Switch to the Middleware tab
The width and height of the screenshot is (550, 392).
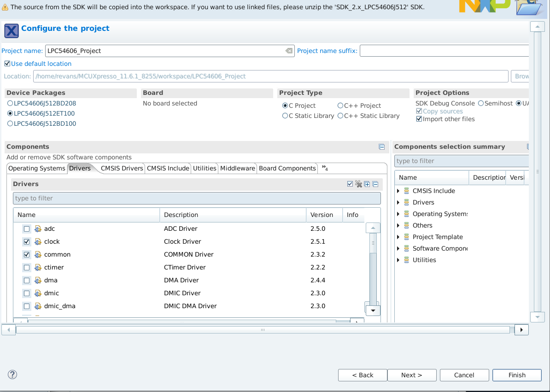tap(237, 168)
